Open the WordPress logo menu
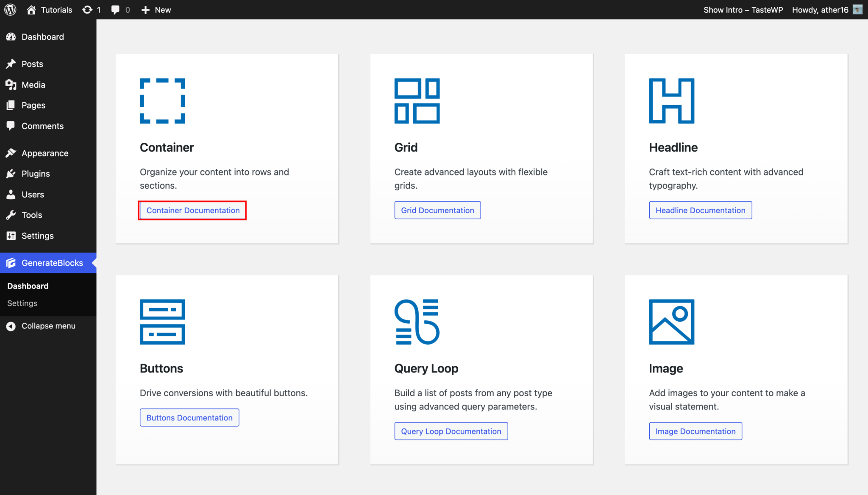868x495 pixels. click(x=10, y=9)
